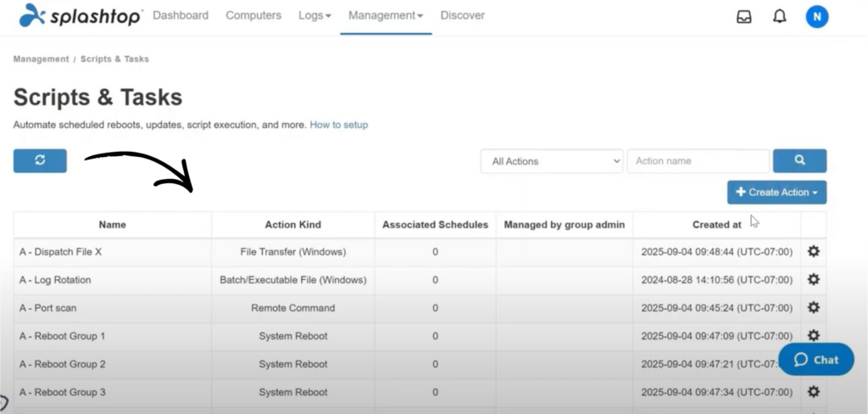Open gear menu for A - Log Rotation
Viewport: 868px width, 414px height.
click(813, 279)
